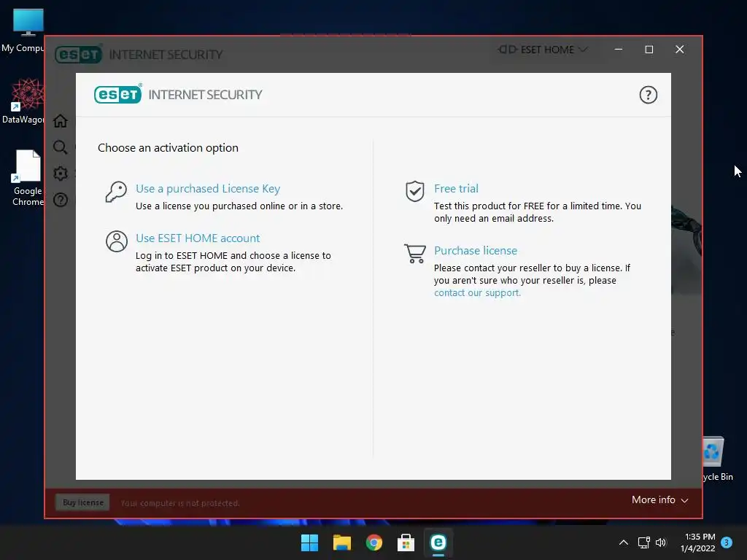747x560 pixels.
Task: Select the Recycle Bin desktop icon
Action: 717,459
